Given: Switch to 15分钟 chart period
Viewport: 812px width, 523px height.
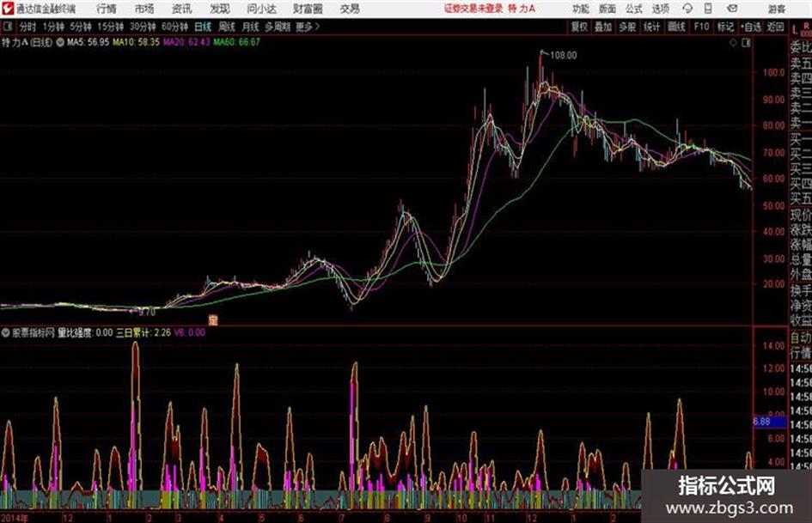Looking at the screenshot, I should 111,27.
